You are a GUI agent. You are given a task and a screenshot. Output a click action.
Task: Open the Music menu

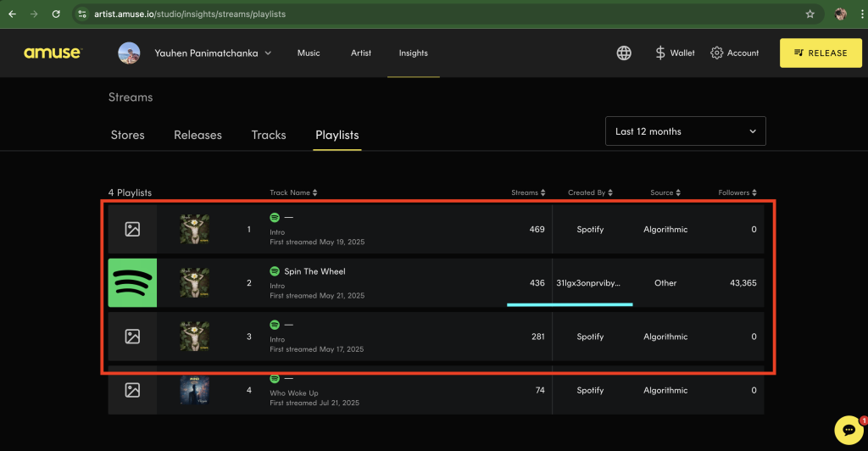(309, 53)
